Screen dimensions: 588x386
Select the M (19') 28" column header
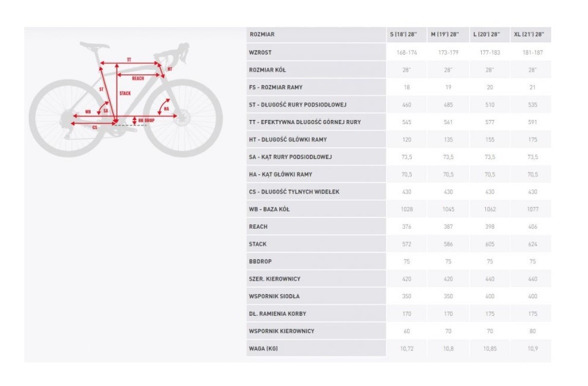[445, 34]
